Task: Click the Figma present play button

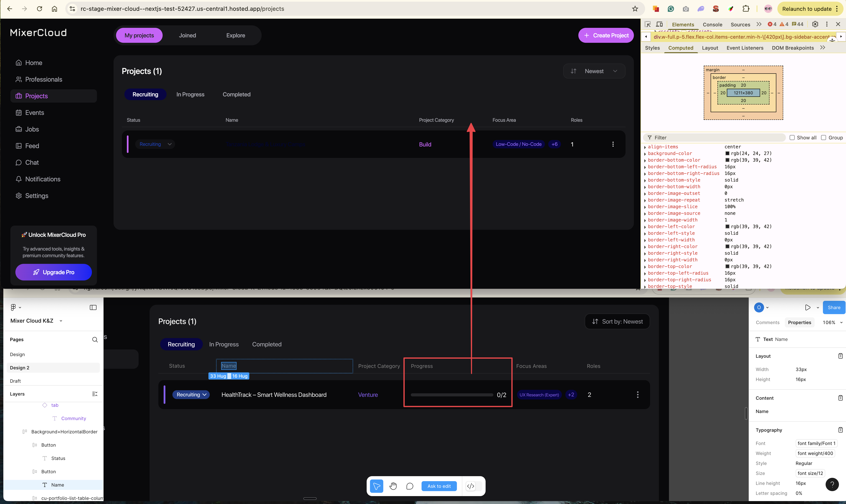Action: 808,307
